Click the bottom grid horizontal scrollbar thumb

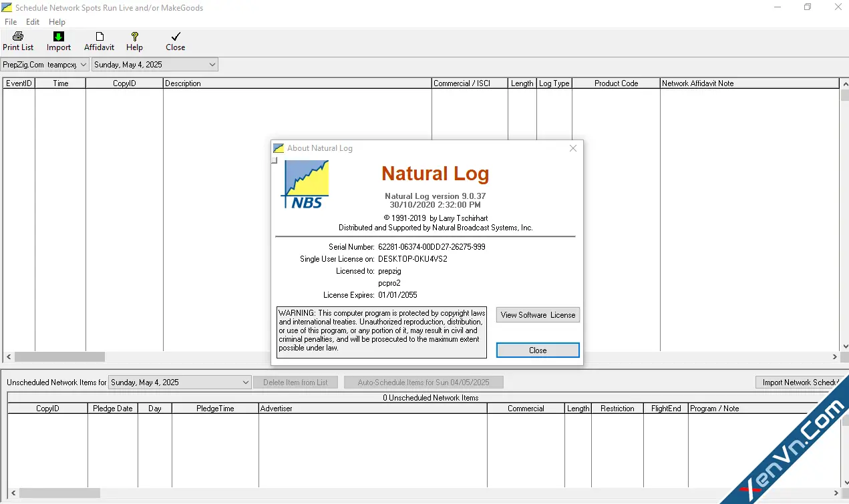[59, 493]
